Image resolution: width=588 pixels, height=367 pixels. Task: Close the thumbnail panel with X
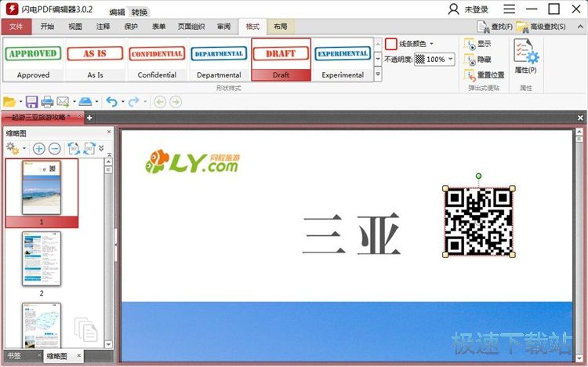pyautogui.click(x=109, y=132)
